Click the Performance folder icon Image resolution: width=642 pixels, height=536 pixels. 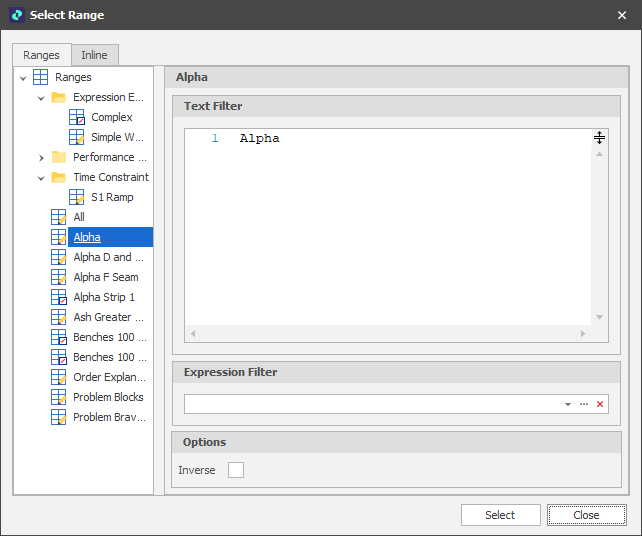(x=59, y=157)
